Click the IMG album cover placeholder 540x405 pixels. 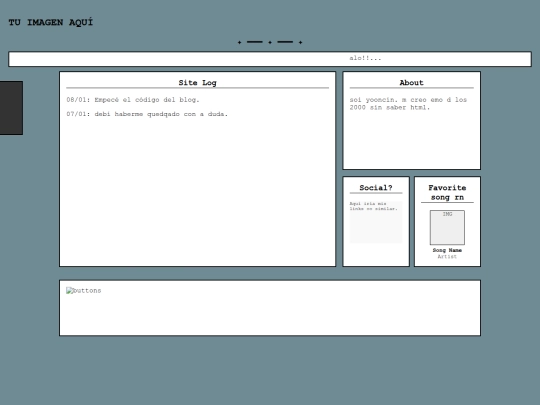447,227
